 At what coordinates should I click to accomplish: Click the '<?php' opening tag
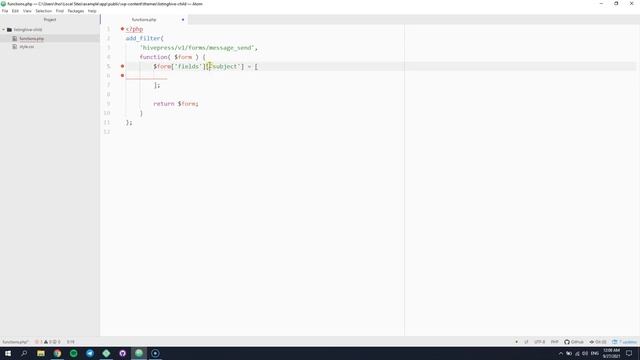pyautogui.click(x=134, y=29)
